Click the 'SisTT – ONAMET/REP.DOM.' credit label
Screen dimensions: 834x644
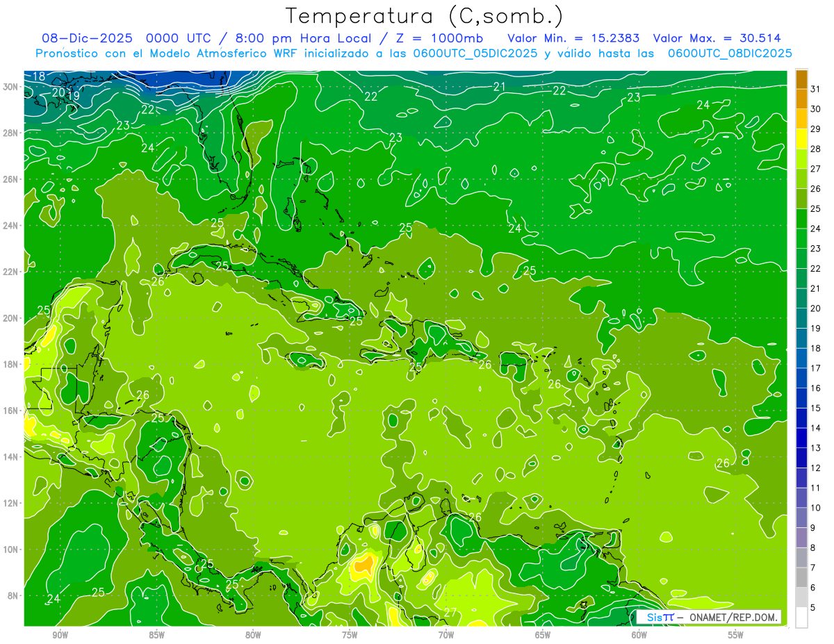pos(709,617)
